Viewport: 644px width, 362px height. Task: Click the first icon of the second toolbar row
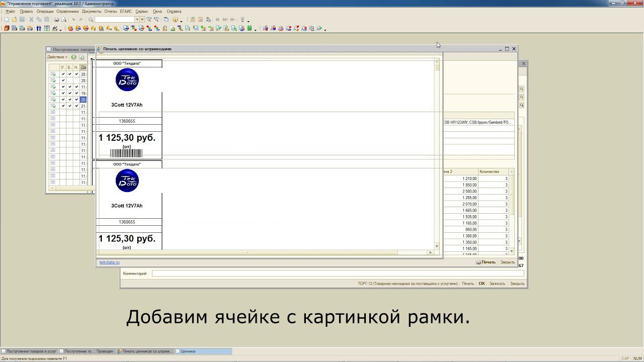pos(7,28)
